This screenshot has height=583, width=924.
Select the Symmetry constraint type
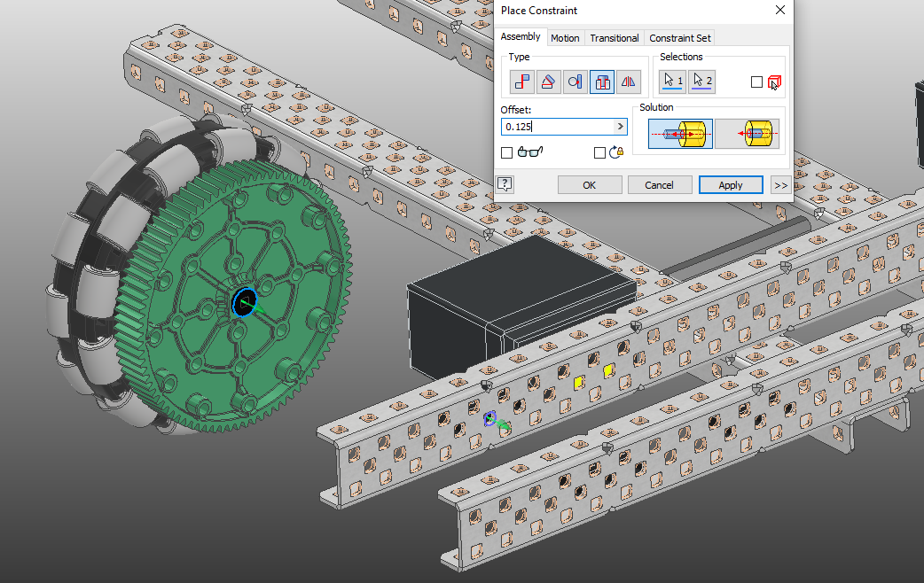click(x=628, y=82)
